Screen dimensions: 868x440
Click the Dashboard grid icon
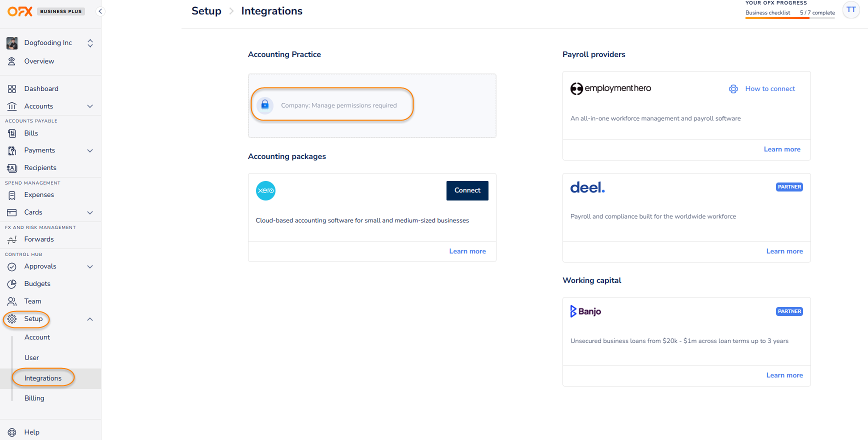pos(12,89)
